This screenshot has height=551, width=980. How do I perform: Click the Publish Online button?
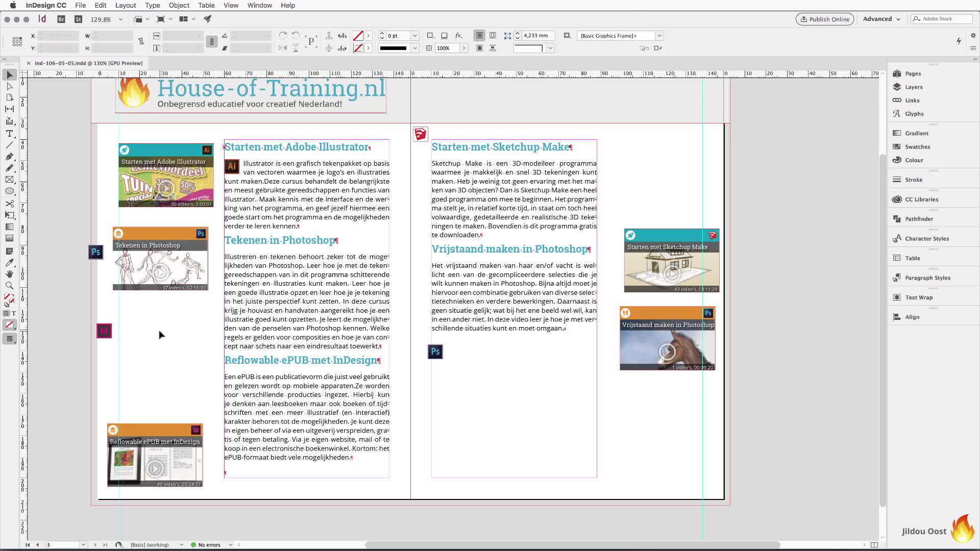825,19
